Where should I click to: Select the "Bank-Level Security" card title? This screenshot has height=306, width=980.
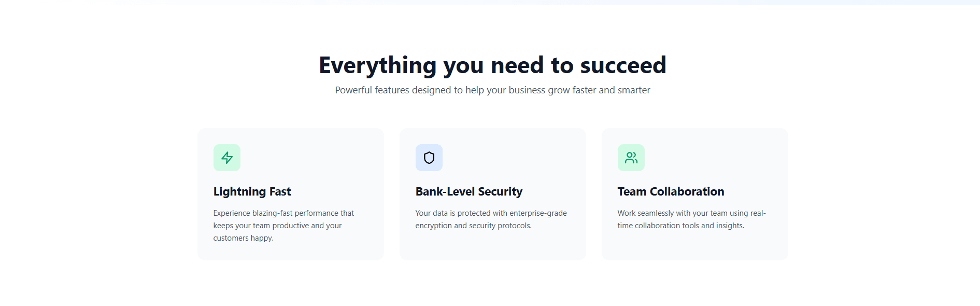(x=468, y=191)
